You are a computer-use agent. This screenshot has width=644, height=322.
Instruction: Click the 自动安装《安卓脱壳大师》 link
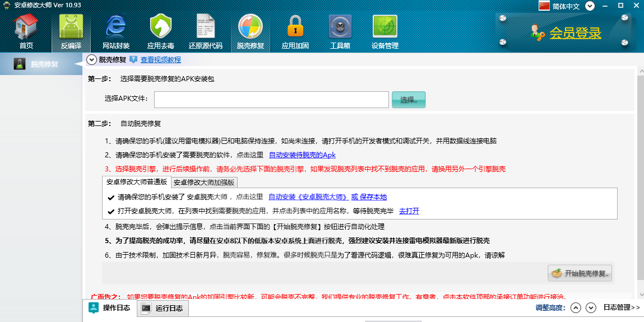point(308,197)
